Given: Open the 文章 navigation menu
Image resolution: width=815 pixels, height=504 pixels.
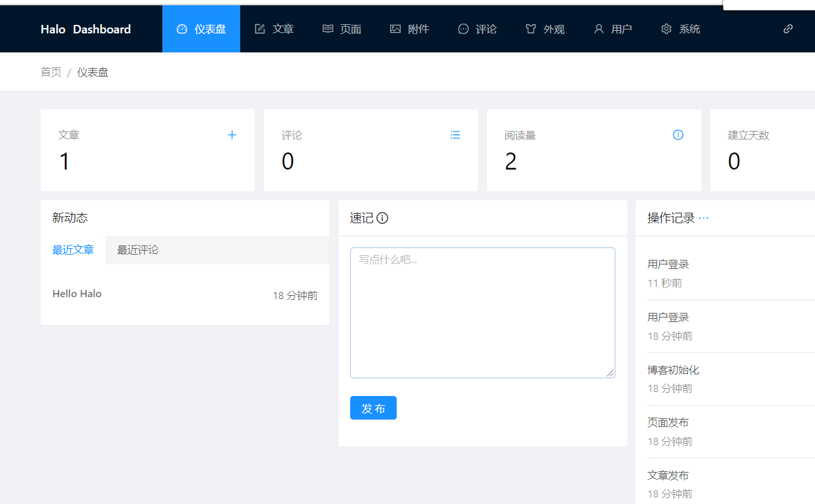Looking at the screenshot, I should (x=274, y=29).
